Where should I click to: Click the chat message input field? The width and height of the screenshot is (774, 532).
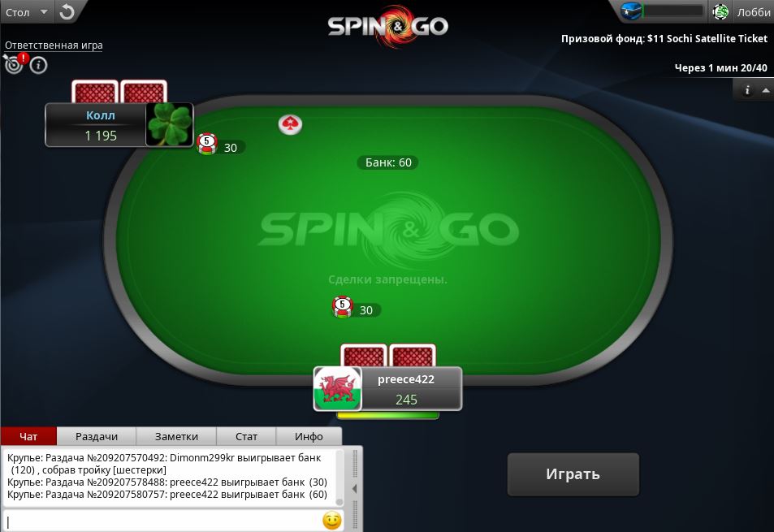[163, 521]
